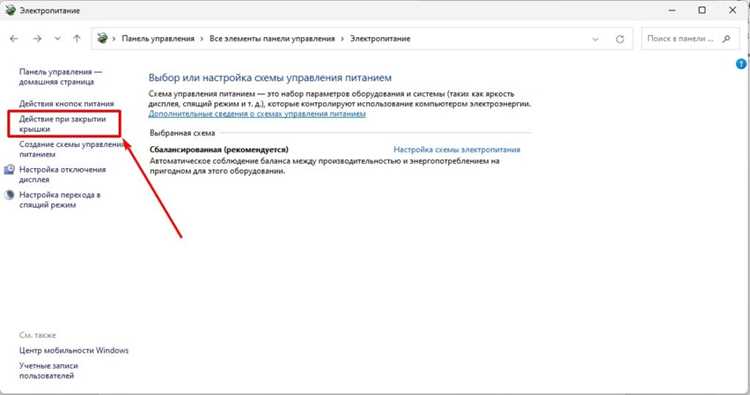Expand the address bar history dropdown
The image size is (750, 395).
pyautogui.click(x=596, y=39)
